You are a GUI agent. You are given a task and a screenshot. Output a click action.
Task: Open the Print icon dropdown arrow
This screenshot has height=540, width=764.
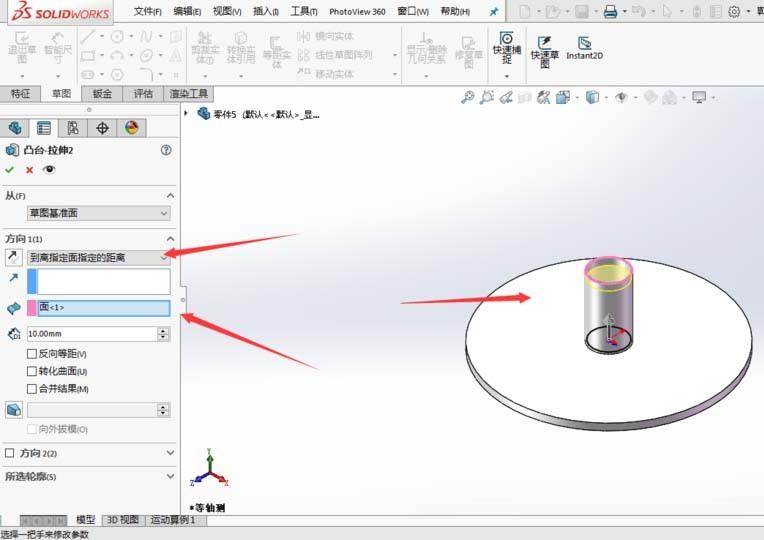624,11
